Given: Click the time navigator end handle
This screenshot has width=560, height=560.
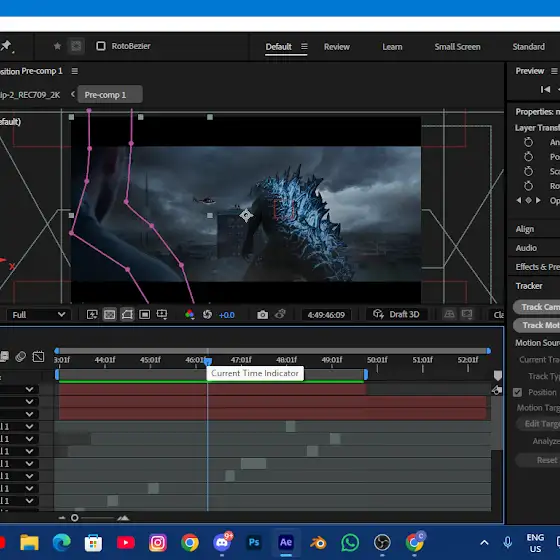Looking at the screenshot, I should 489,351.
